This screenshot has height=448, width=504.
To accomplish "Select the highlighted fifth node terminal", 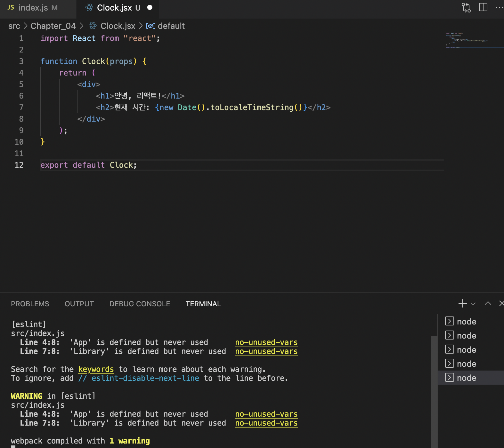I will [x=471, y=378].
